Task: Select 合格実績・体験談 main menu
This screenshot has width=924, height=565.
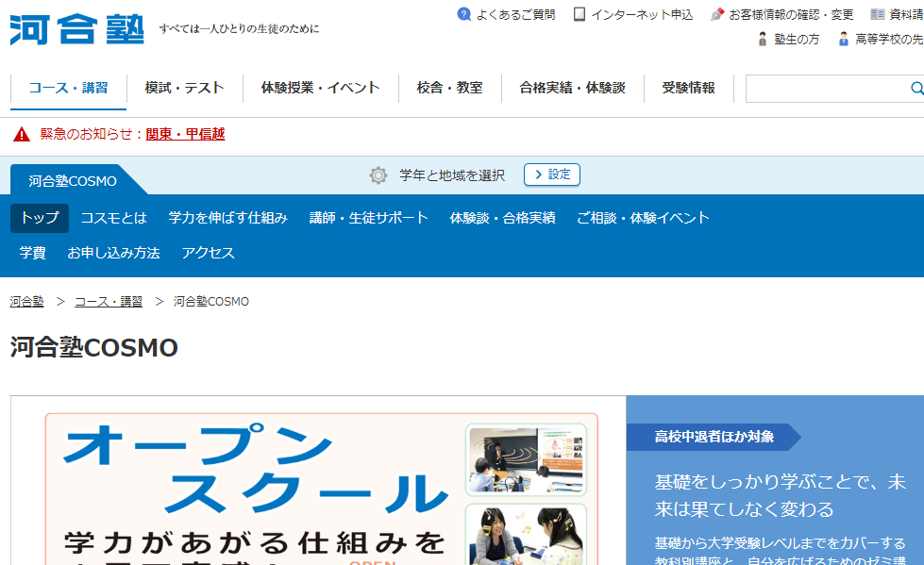Action: [572, 88]
